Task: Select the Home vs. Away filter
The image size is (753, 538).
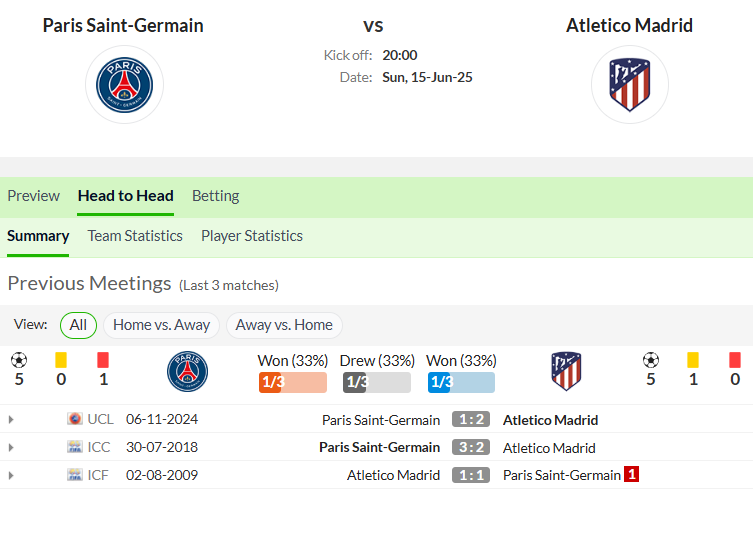Action: (161, 325)
